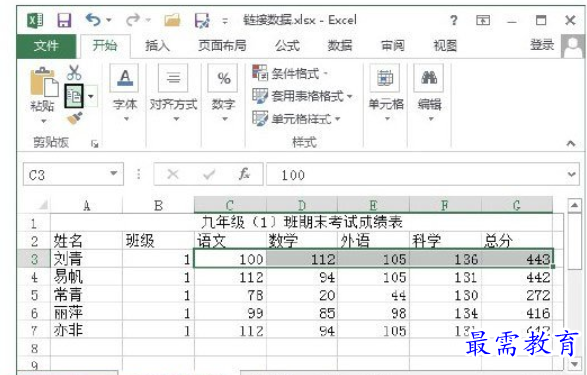This screenshot has height=375, width=587.
Task: Open ribbon display options icon
Action: [483, 20]
